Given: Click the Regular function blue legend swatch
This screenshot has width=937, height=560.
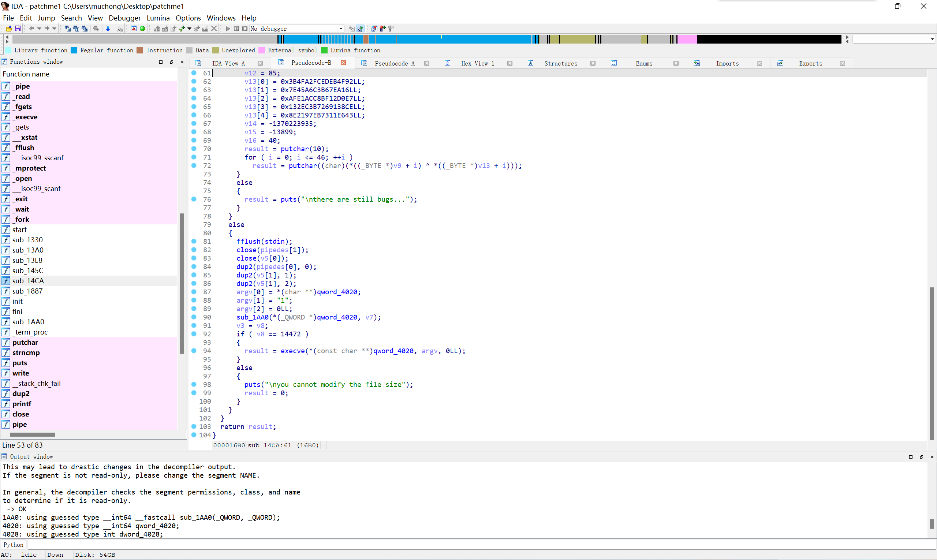Looking at the screenshot, I should pos(74,50).
